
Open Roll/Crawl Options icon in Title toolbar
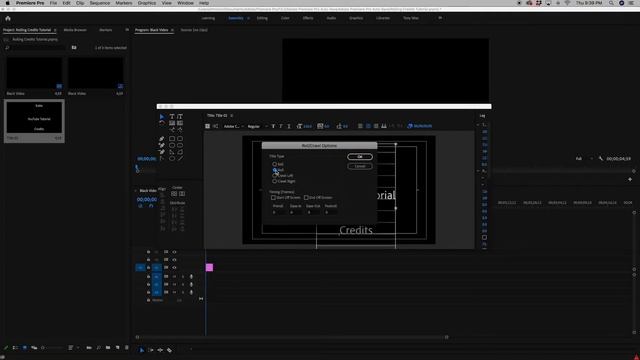click(215, 126)
